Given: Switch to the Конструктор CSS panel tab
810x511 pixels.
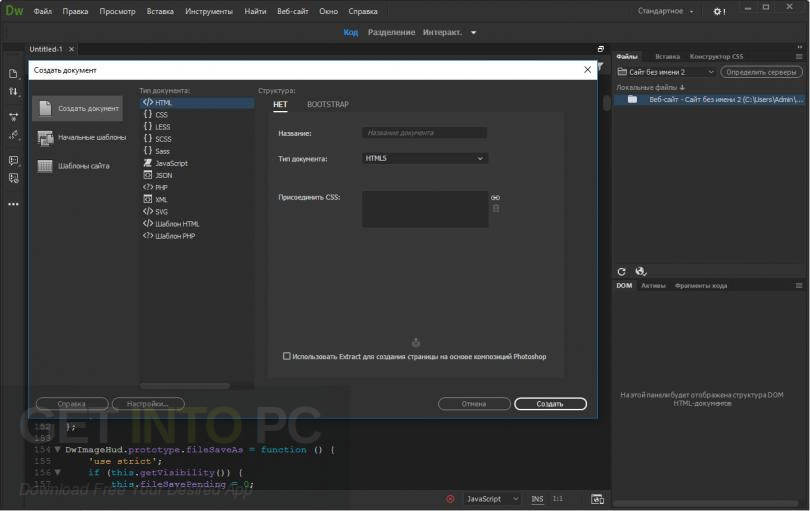Looking at the screenshot, I should click(716, 56).
